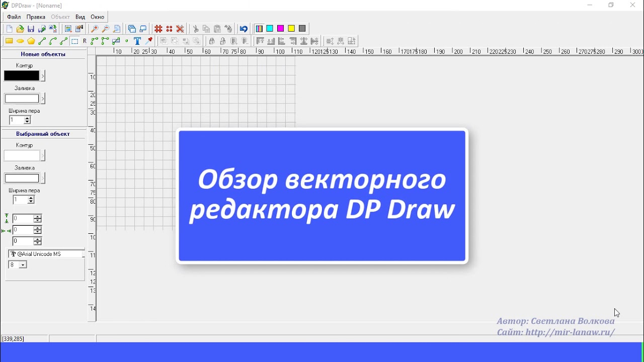Click the align bottom edges icon

coord(271,41)
